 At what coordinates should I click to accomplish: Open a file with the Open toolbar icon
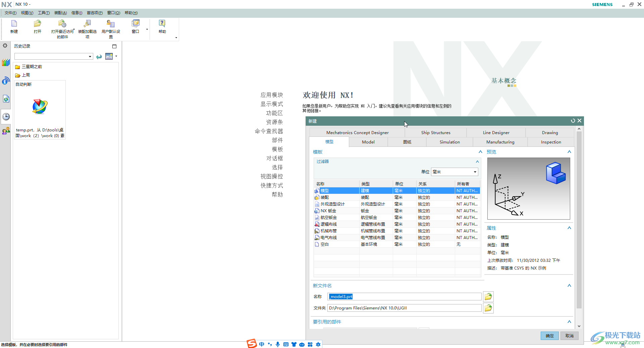[x=37, y=24]
